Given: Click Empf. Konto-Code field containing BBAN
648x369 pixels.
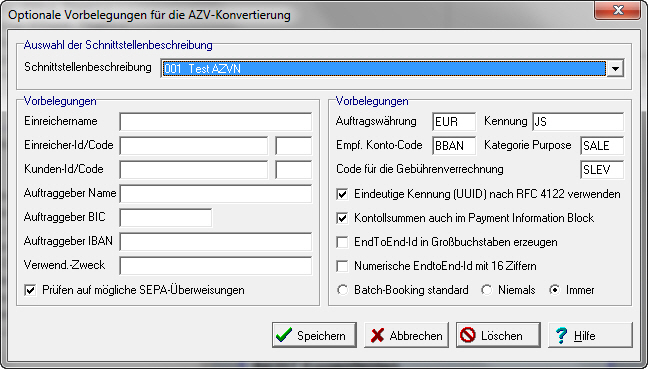Looking at the screenshot, I should (x=454, y=146).
